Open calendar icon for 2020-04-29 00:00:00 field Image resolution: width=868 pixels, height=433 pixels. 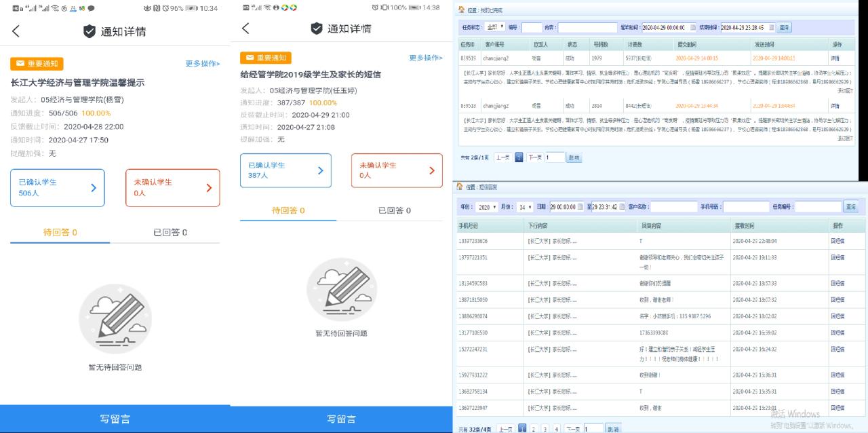[x=693, y=28]
